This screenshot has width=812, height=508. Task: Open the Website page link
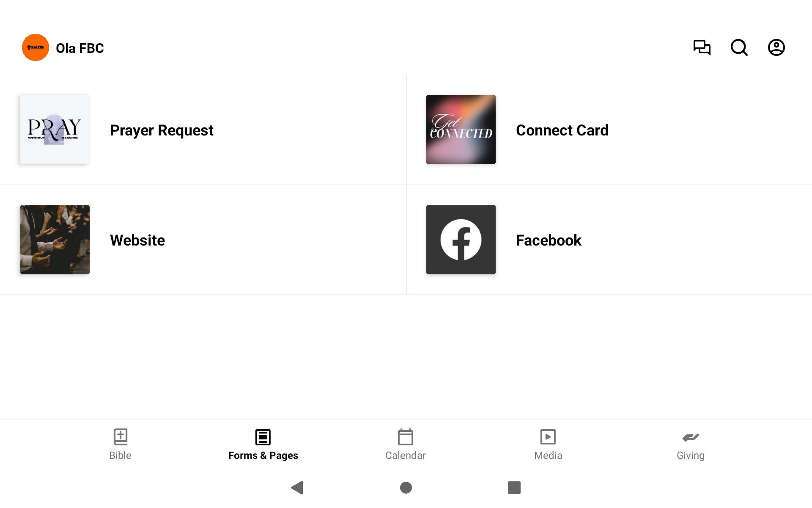pos(137,240)
